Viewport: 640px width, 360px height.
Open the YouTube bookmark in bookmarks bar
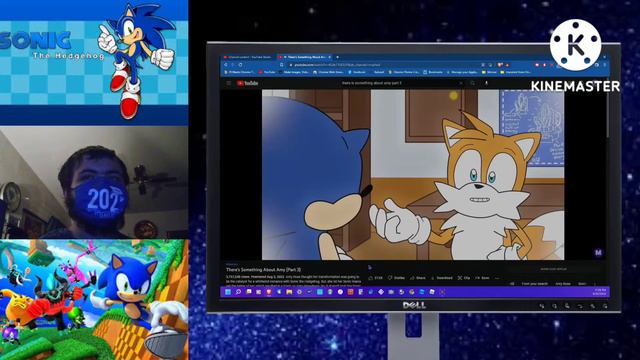click(x=267, y=72)
